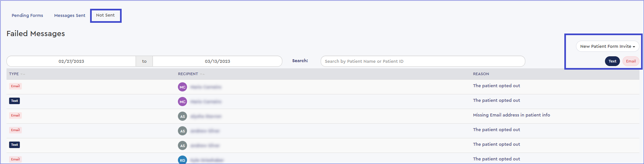644x164 pixels.
Task: Click the AS avatar in the fifth row
Action: (x=182, y=145)
